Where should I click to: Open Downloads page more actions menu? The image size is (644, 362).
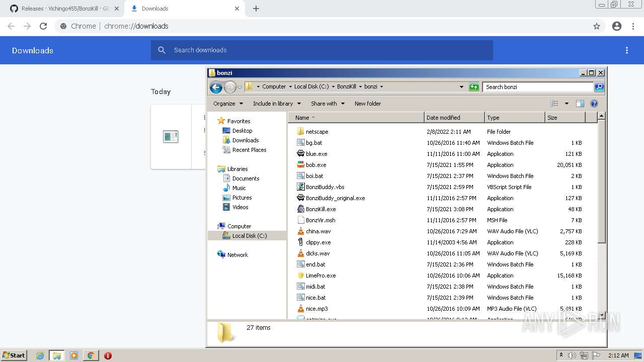click(x=627, y=50)
